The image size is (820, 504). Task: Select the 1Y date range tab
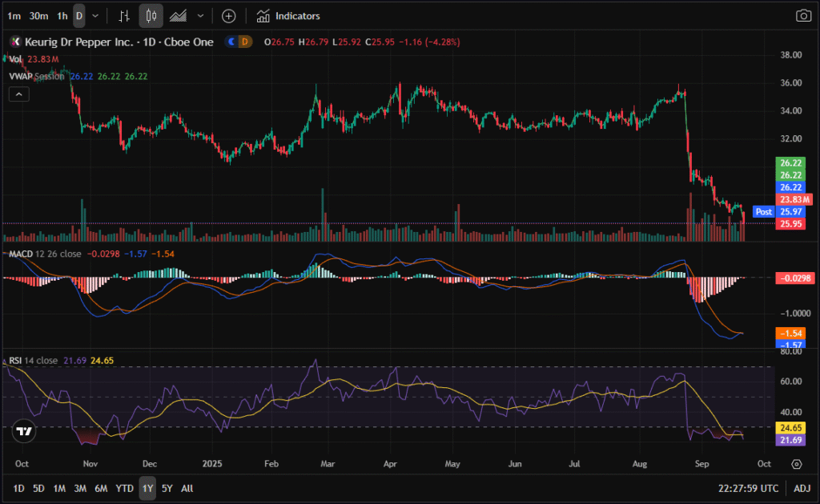click(x=147, y=488)
